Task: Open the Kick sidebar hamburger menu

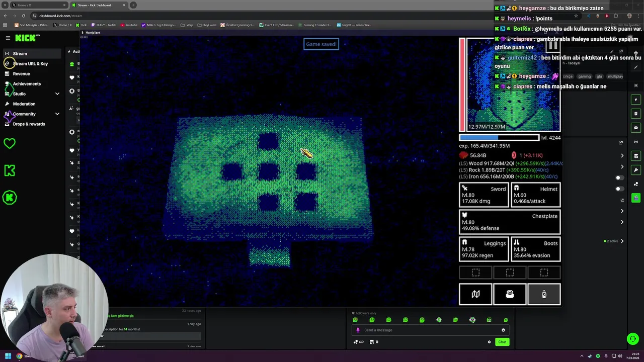Action: pos(8,38)
